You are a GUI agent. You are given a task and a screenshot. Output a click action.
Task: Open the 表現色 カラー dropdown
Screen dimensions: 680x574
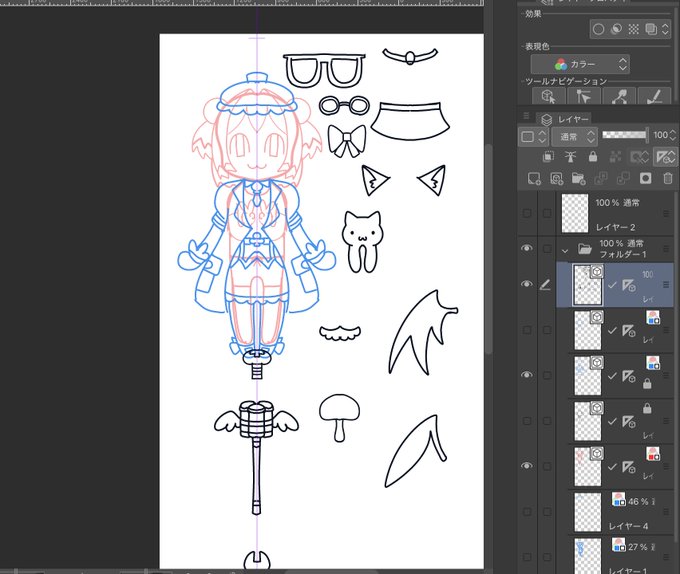click(580, 65)
